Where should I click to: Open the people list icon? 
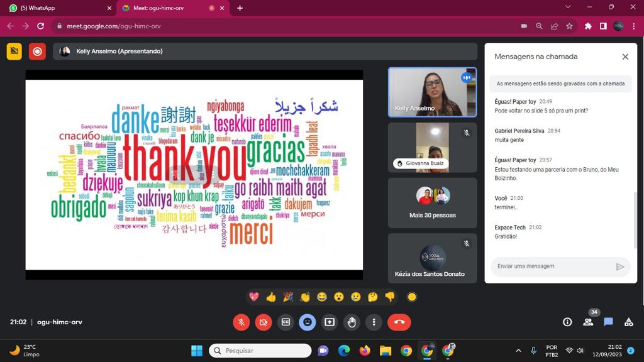[588, 322]
